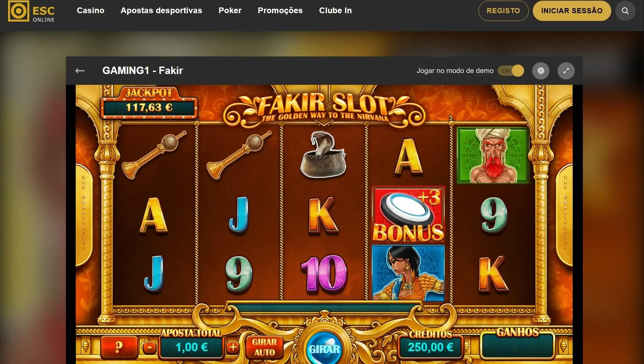Click the REGISTO button
This screenshot has width=644, height=364.
(x=503, y=11)
